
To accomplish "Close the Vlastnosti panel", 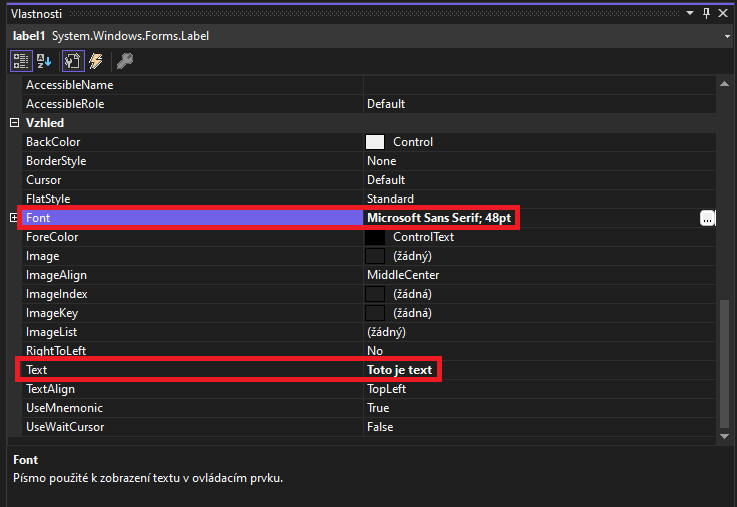I will pos(725,13).
